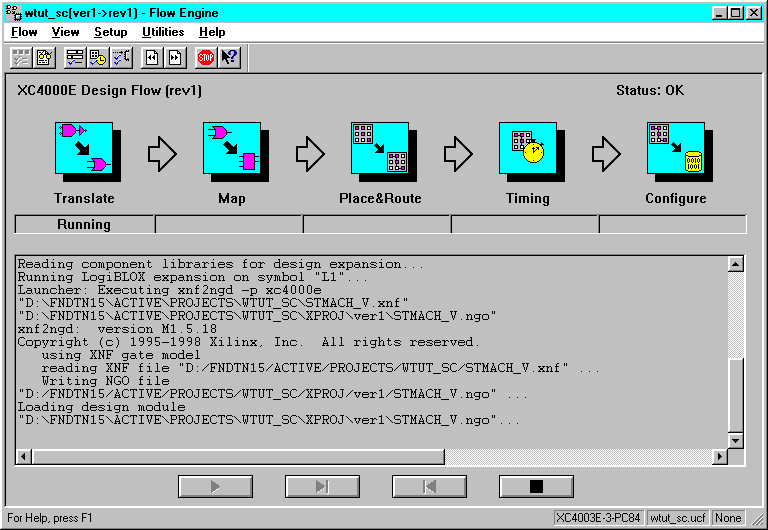The image size is (768, 530).
Task: Click the Timing label
Action: coord(528,198)
